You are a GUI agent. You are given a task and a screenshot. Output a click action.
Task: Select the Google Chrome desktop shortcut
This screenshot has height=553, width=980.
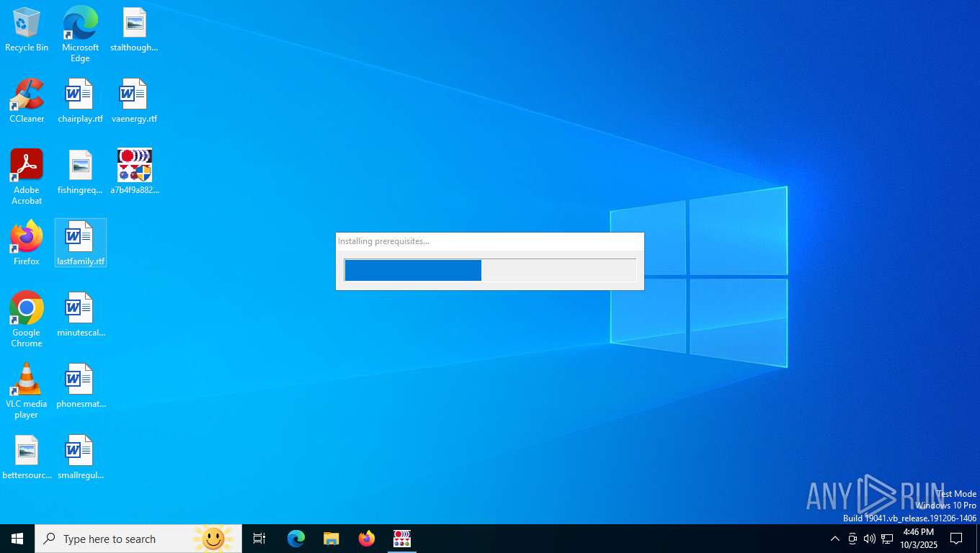(x=27, y=320)
